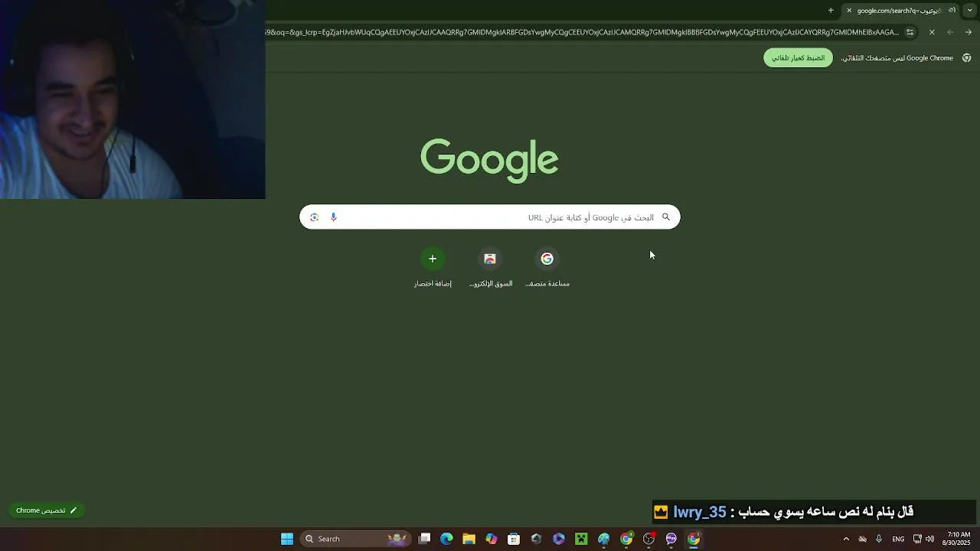The width and height of the screenshot is (980, 551).
Task: Click the microphone icon in system tray
Action: click(x=879, y=539)
